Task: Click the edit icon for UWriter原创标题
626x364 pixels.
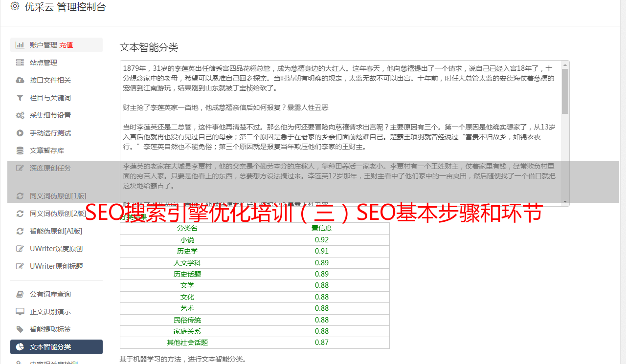Action: point(20,266)
